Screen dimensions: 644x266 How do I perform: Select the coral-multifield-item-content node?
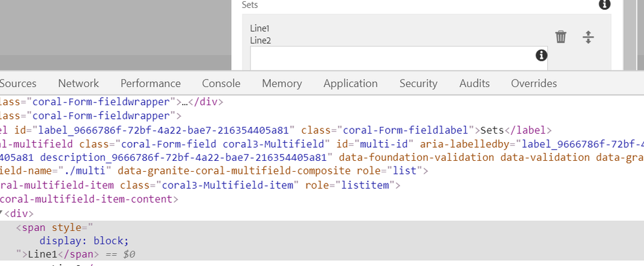tap(89, 200)
